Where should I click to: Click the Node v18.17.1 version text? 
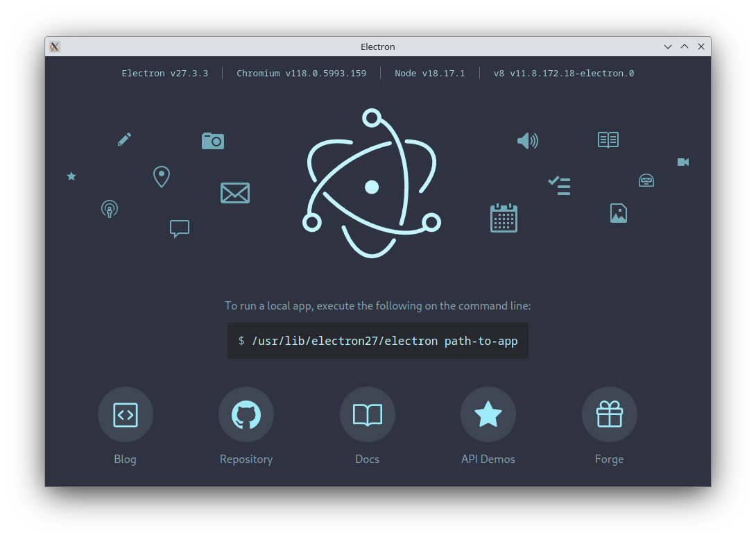click(x=430, y=74)
